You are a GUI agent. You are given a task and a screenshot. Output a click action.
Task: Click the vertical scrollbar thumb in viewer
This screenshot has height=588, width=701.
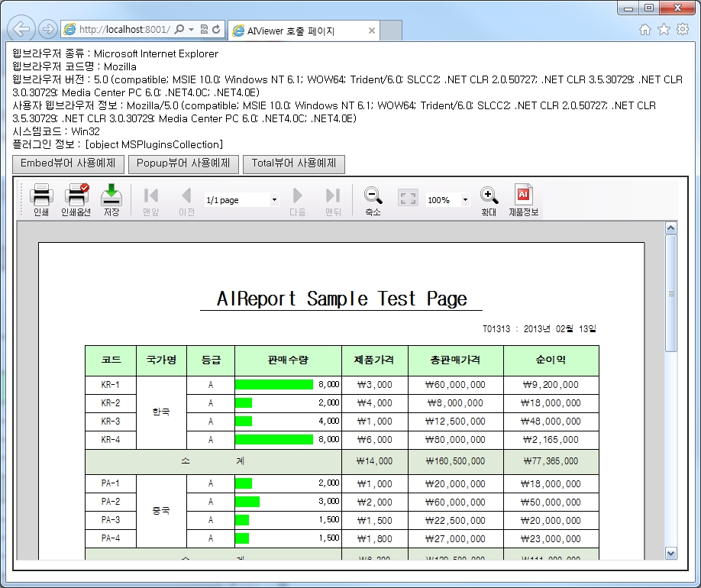point(670,293)
